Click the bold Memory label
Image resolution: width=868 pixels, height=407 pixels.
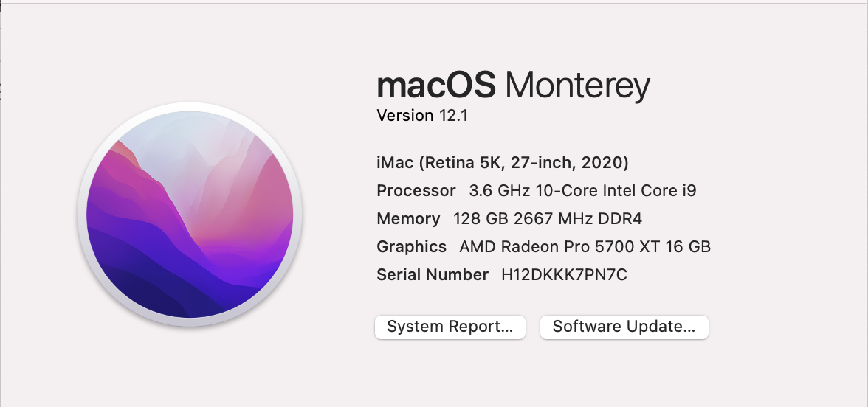pyautogui.click(x=408, y=219)
